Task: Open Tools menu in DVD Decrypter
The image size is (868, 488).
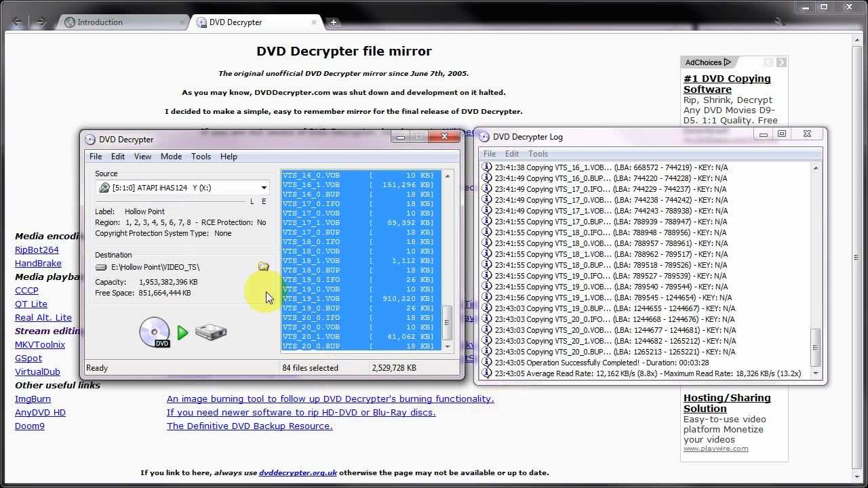Action: pos(201,157)
